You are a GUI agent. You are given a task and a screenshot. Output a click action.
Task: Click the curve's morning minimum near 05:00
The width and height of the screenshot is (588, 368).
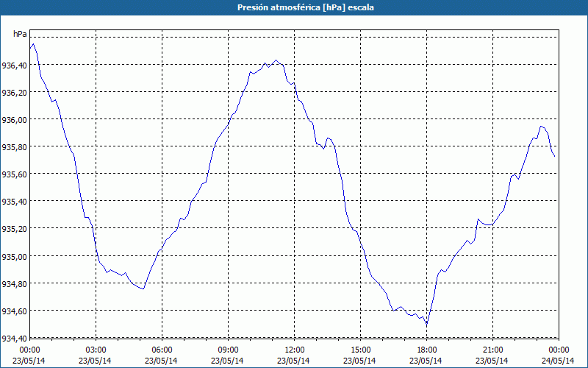point(143,289)
